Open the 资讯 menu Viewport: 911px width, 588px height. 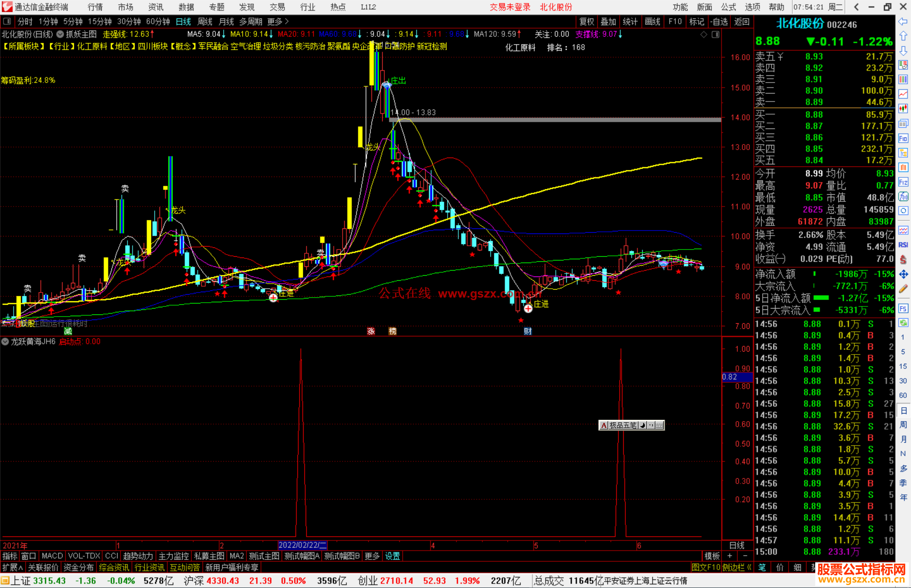[156, 7]
